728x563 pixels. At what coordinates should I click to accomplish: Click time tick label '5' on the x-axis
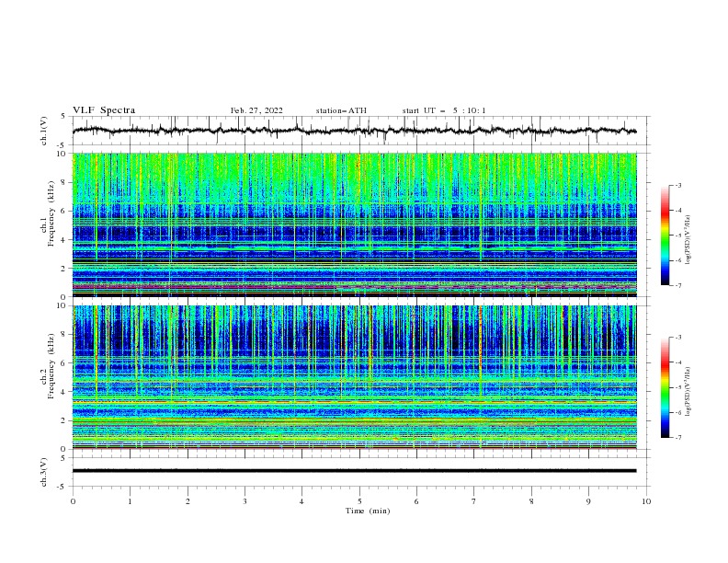[x=359, y=501]
